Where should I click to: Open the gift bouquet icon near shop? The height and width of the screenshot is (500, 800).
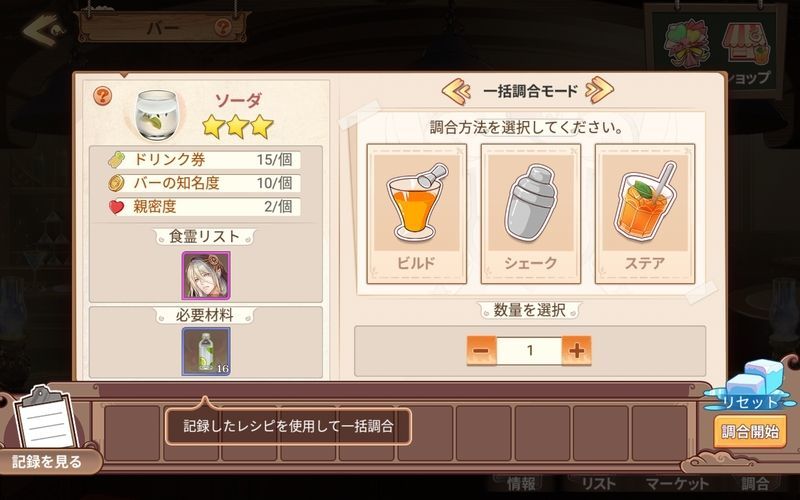[x=687, y=43]
